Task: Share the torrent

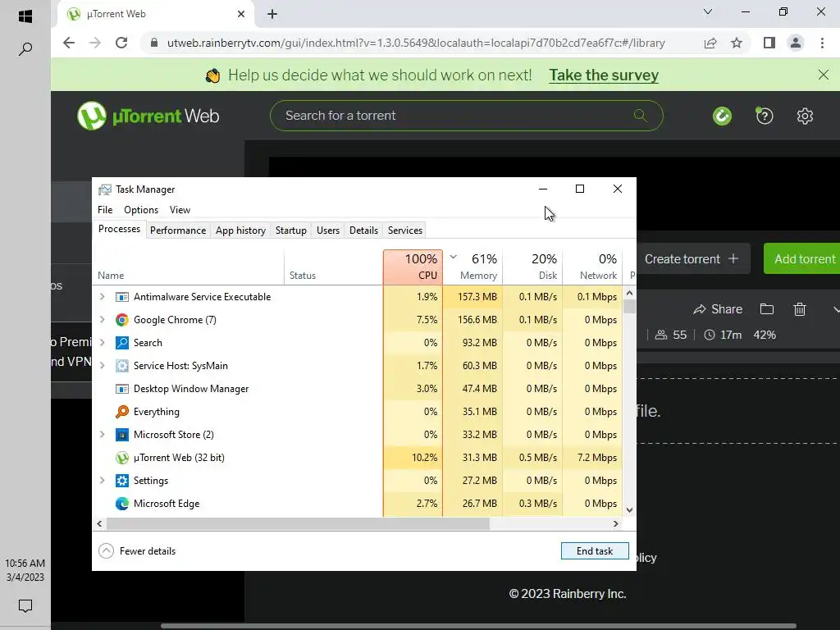Action: 718,309
